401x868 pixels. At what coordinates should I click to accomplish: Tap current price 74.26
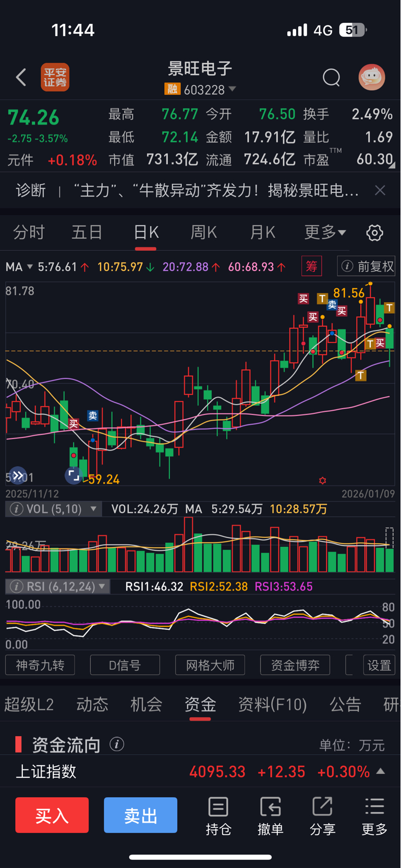point(33,117)
